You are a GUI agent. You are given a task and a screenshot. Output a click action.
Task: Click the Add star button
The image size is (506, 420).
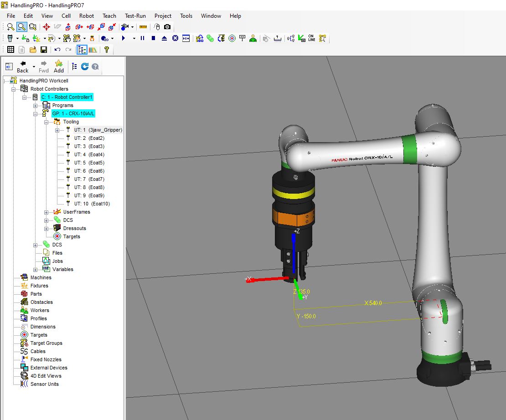pyautogui.click(x=59, y=67)
